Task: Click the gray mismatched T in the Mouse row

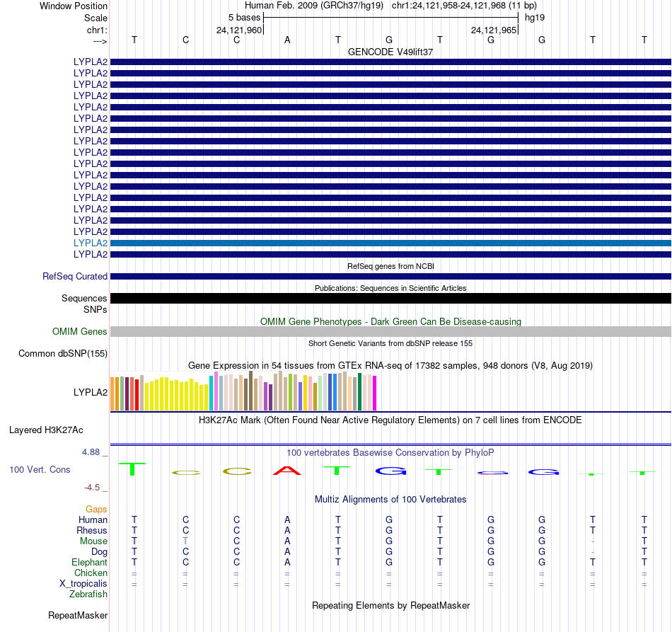Action: pos(185,541)
